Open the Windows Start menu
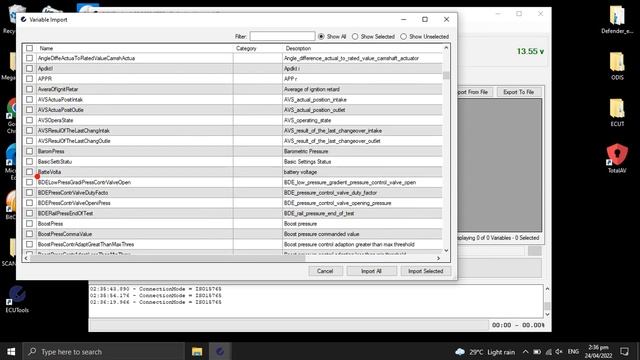 tap(11, 351)
